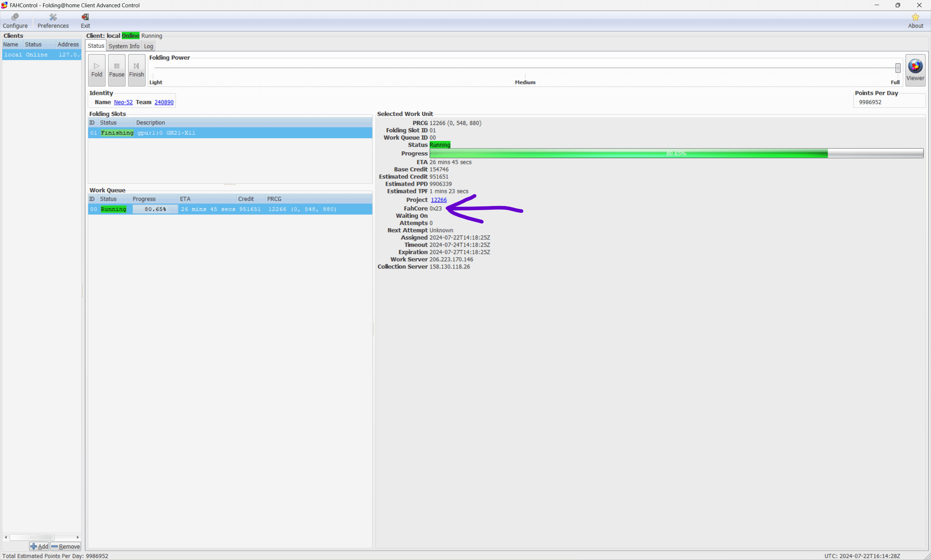931x560 pixels.
Task: Click the Finish button
Action: [x=136, y=70]
